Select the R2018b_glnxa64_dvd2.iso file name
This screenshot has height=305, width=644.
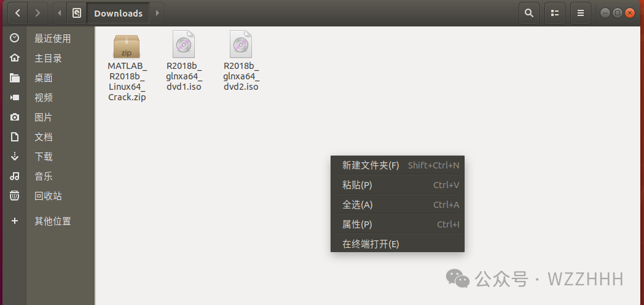(241, 76)
